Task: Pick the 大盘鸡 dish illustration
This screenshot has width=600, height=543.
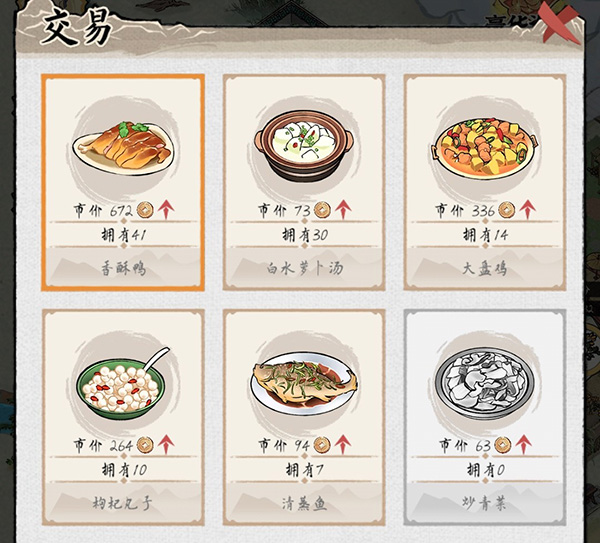Action: tap(484, 147)
